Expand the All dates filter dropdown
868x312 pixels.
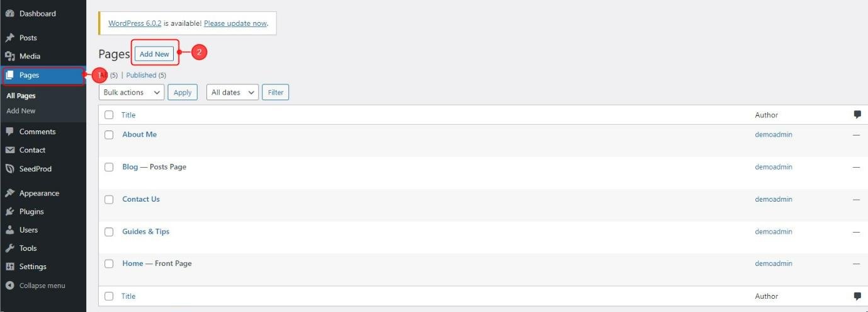point(232,92)
